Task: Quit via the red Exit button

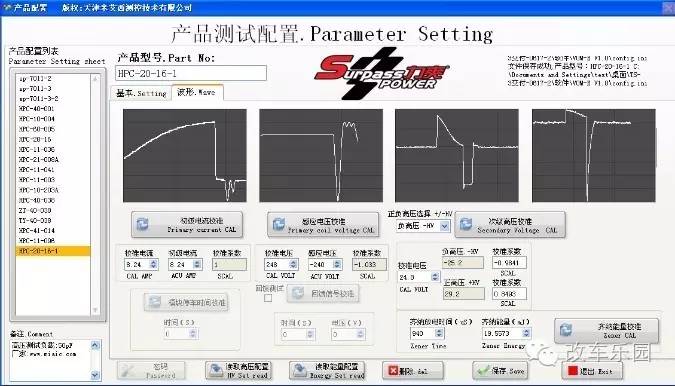Action: pos(591,371)
